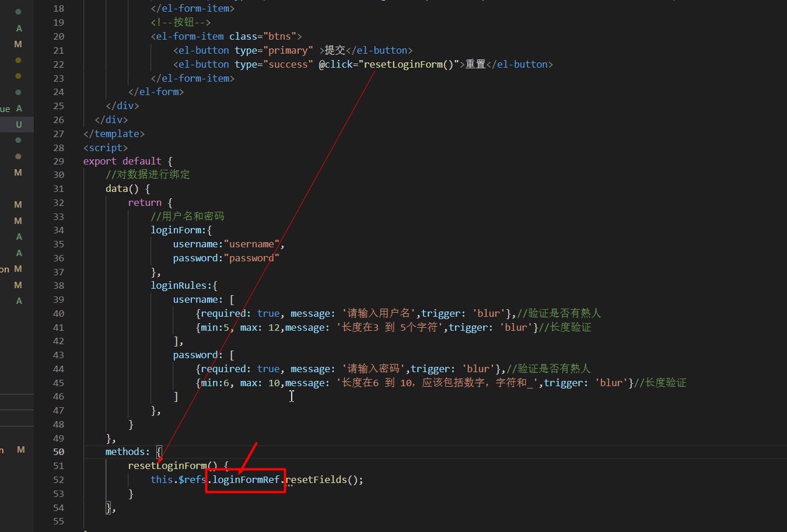Click the min:6, max: 10 rule text

point(240,383)
